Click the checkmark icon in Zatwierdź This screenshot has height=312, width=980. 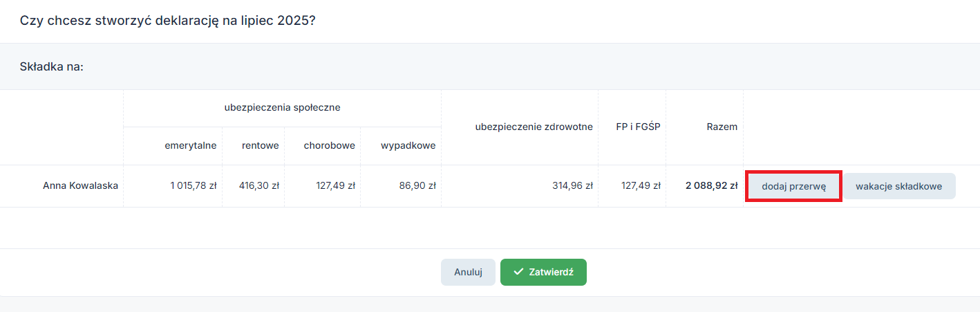[x=518, y=272]
